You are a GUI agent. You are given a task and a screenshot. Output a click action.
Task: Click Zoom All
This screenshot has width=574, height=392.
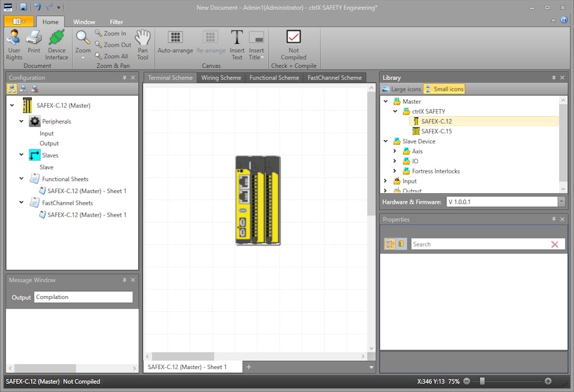(111, 56)
